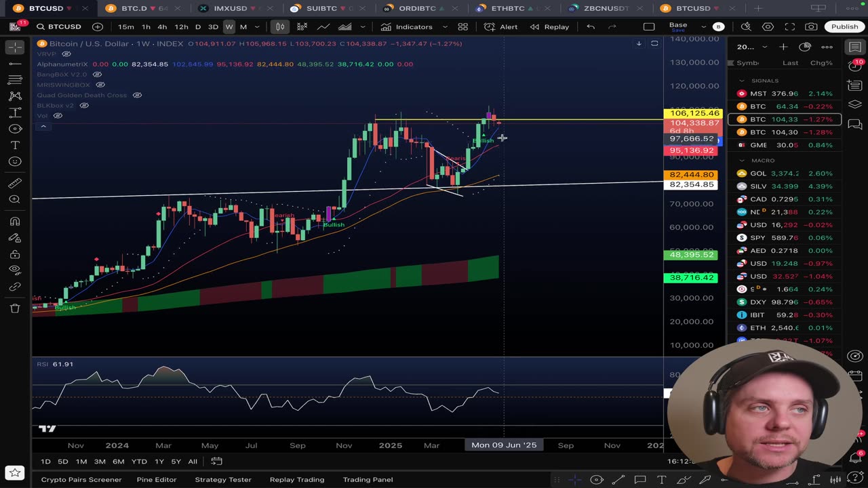Enter fullscreen mode
Viewport: 868px width, 488px height.
pyautogui.click(x=789, y=26)
